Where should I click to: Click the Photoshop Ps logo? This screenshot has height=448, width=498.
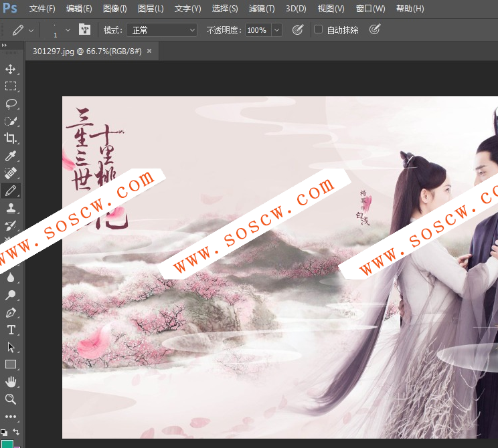[x=10, y=8]
